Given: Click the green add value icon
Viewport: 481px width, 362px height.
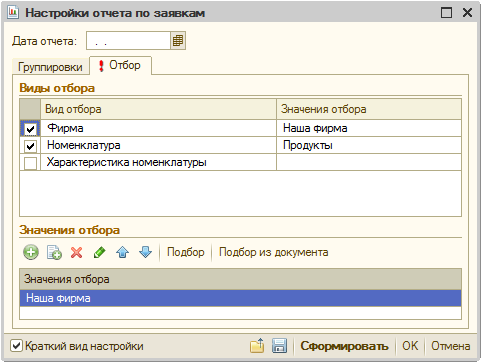Looking at the screenshot, I should coord(31,252).
